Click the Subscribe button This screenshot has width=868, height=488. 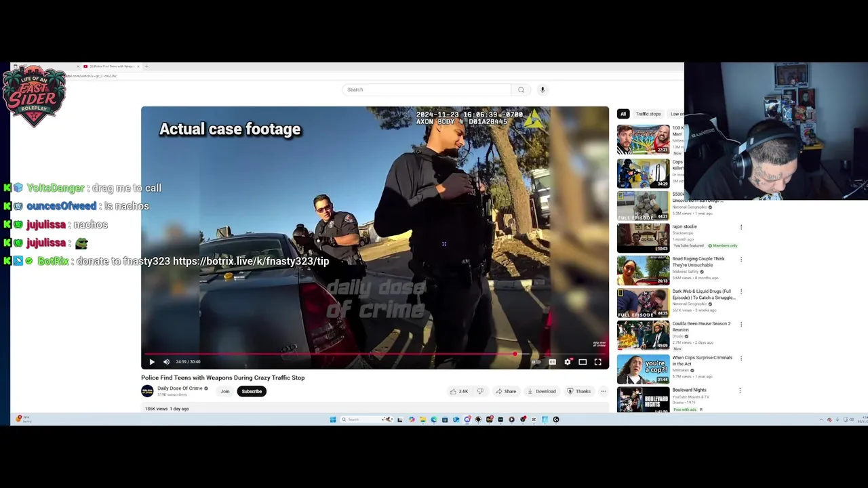click(x=251, y=391)
